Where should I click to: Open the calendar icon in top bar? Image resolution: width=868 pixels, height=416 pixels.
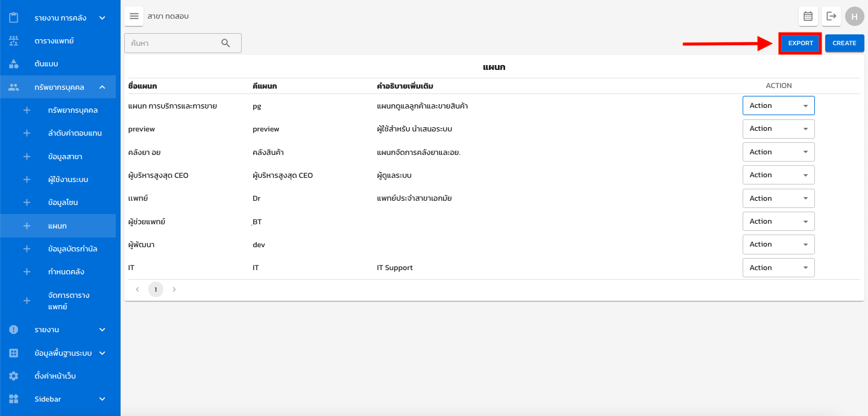808,16
